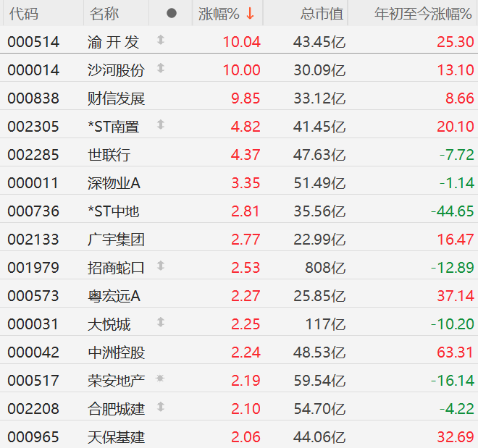478x448 pixels.
Task: Select stock name 世联行
Action: coord(109,155)
